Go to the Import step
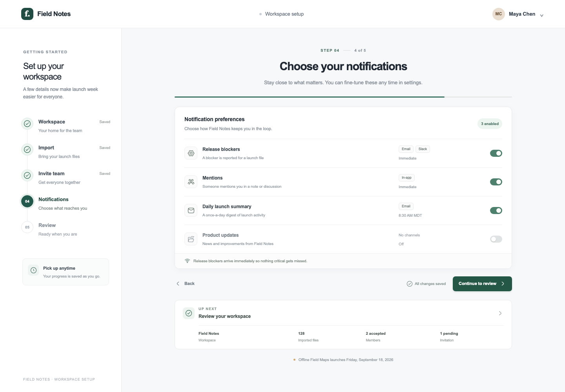 [66, 152]
